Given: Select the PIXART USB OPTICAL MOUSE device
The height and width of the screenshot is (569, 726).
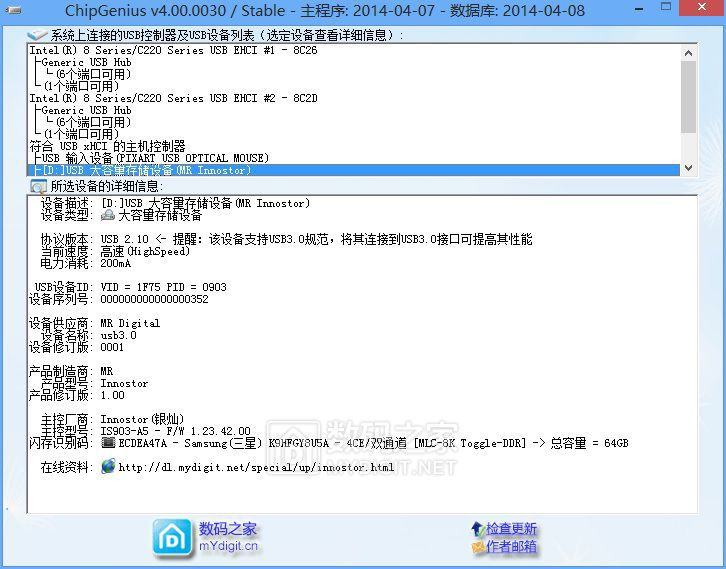Looking at the screenshot, I should click(154, 158).
